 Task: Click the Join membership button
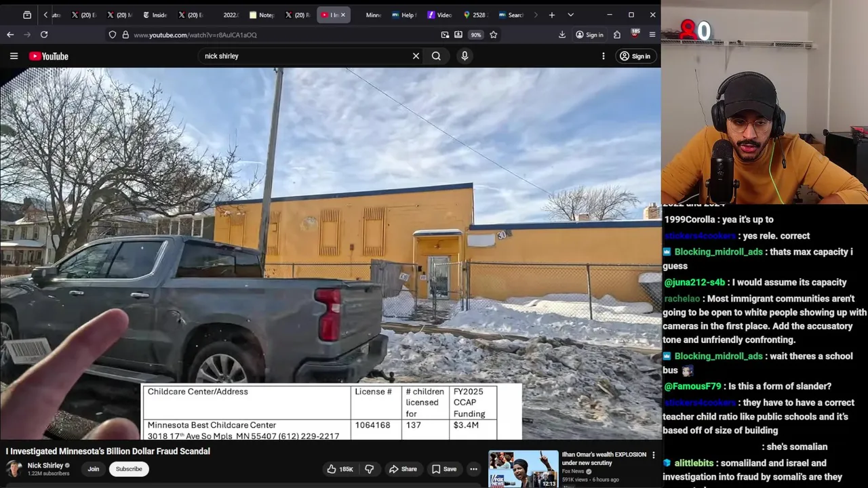(94, 469)
